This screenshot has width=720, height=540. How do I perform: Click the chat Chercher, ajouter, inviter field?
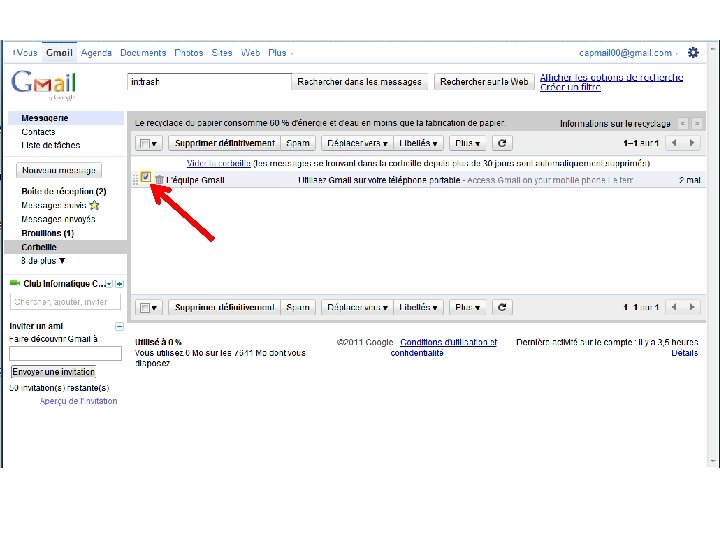pyautogui.click(x=65, y=302)
